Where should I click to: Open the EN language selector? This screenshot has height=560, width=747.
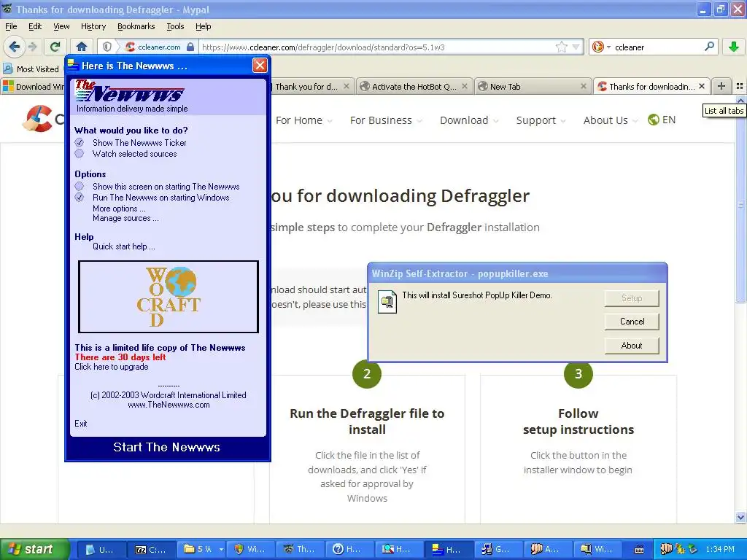[x=662, y=120]
